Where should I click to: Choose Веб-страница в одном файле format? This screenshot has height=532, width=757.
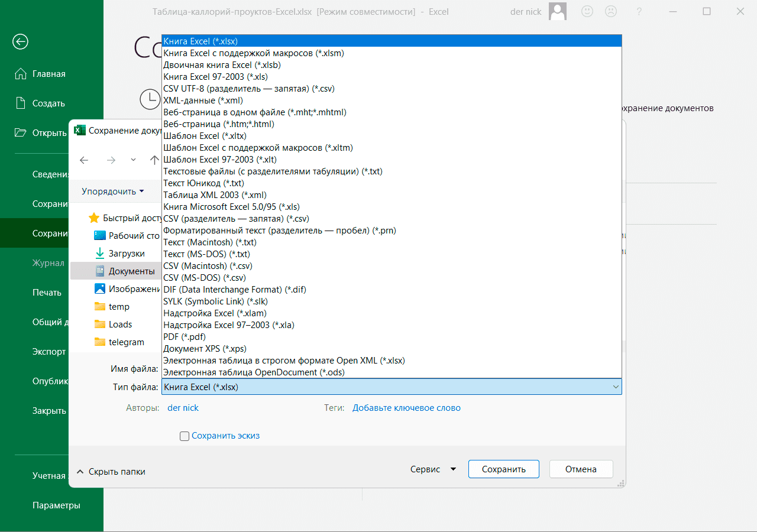[x=392, y=112]
